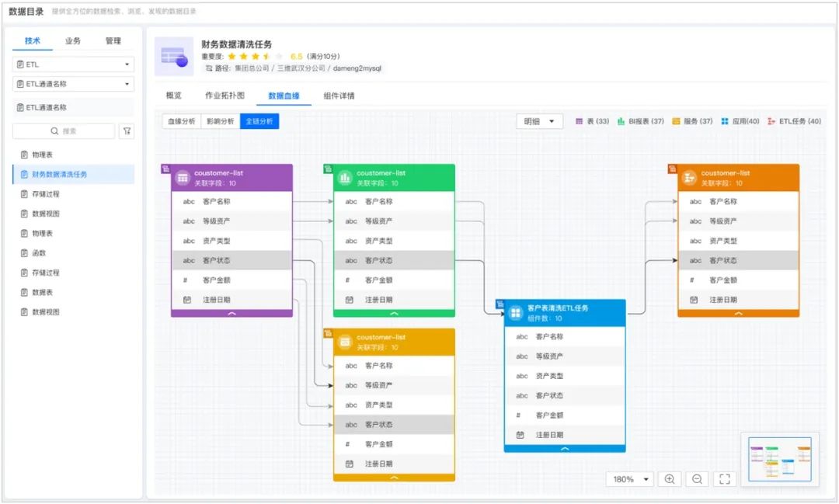Click the blue ETL task node icon
The image size is (839, 504).
(515, 312)
